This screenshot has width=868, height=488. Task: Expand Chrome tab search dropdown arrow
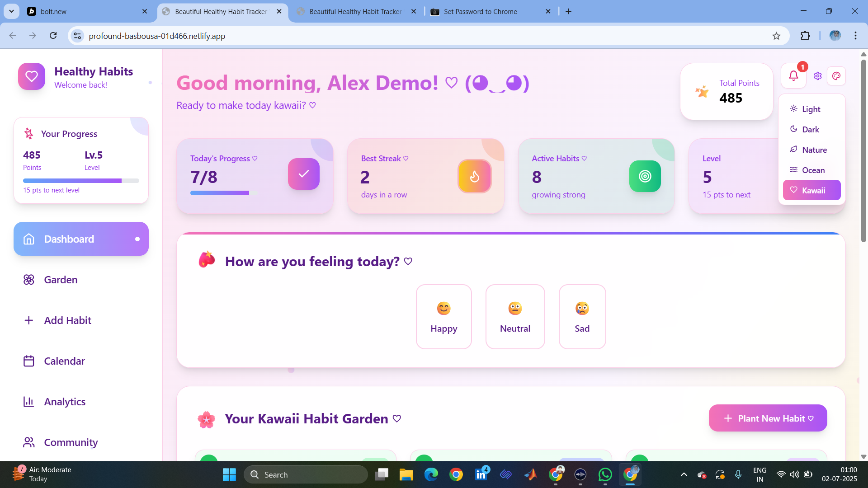(11, 11)
